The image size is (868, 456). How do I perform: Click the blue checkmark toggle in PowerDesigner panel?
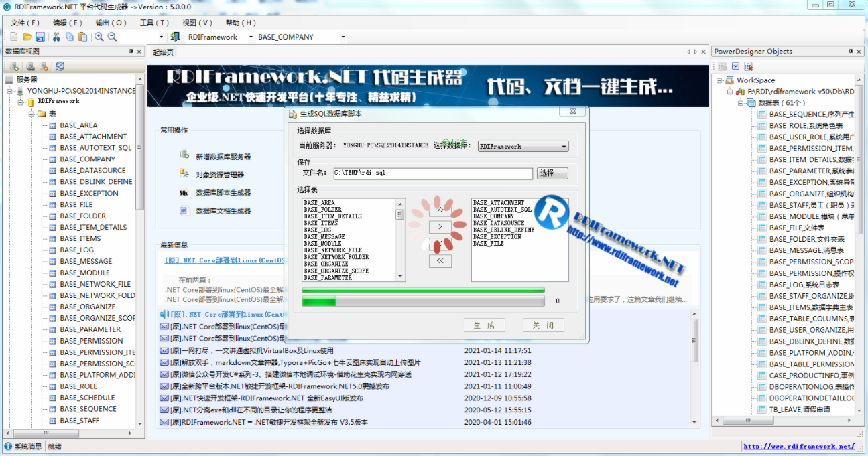pyautogui.click(x=736, y=66)
